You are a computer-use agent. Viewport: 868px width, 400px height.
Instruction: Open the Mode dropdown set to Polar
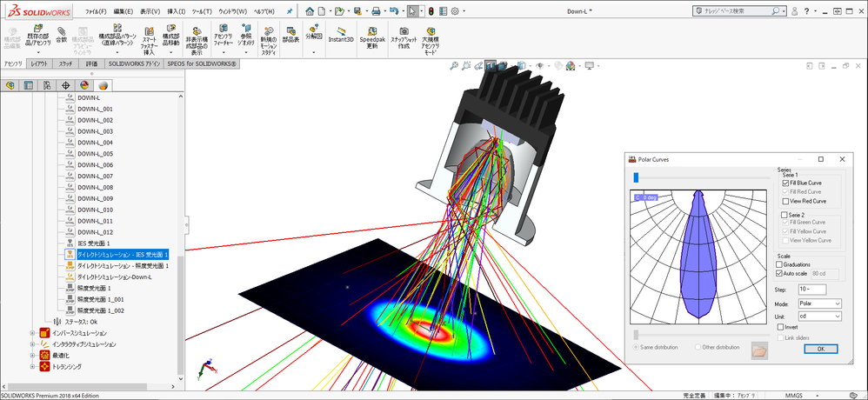(x=819, y=303)
